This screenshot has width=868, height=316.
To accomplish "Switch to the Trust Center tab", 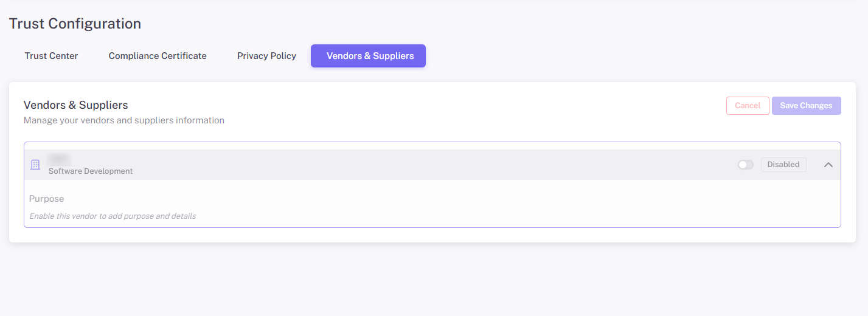I will pyautogui.click(x=52, y=56).
